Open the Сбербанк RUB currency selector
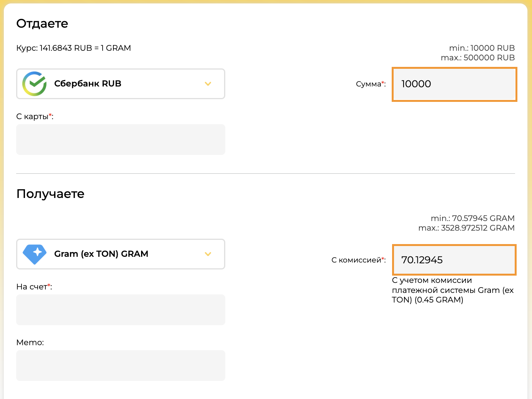The image size is (532, 399). point(121,84)
